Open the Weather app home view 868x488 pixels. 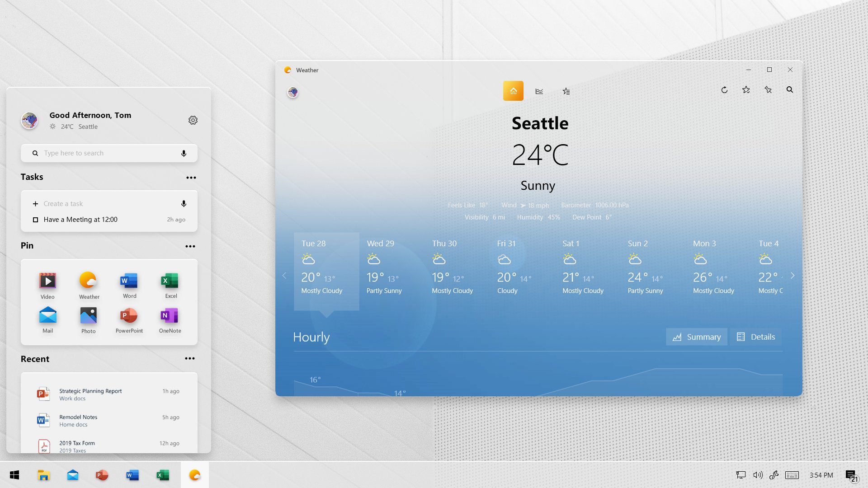(513, 90)
